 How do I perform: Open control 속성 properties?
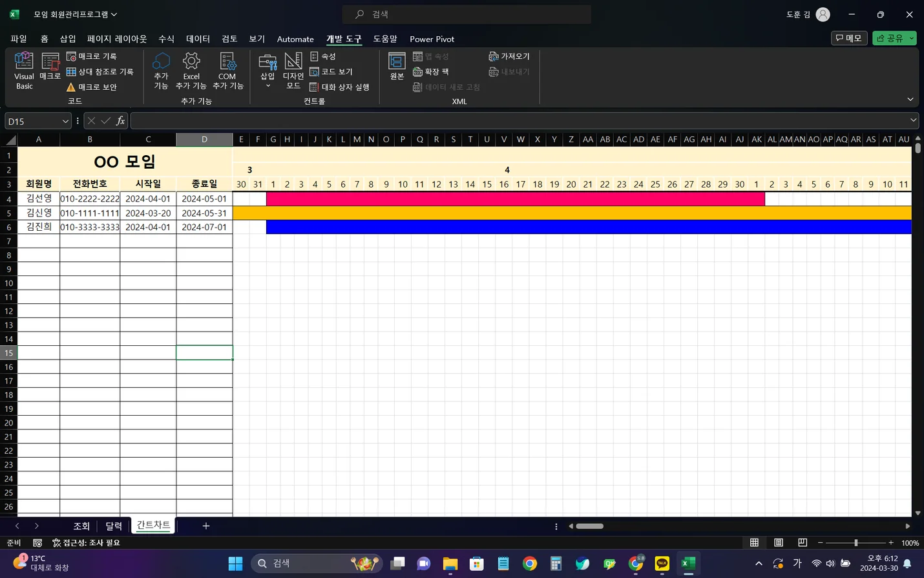point(323,56)
